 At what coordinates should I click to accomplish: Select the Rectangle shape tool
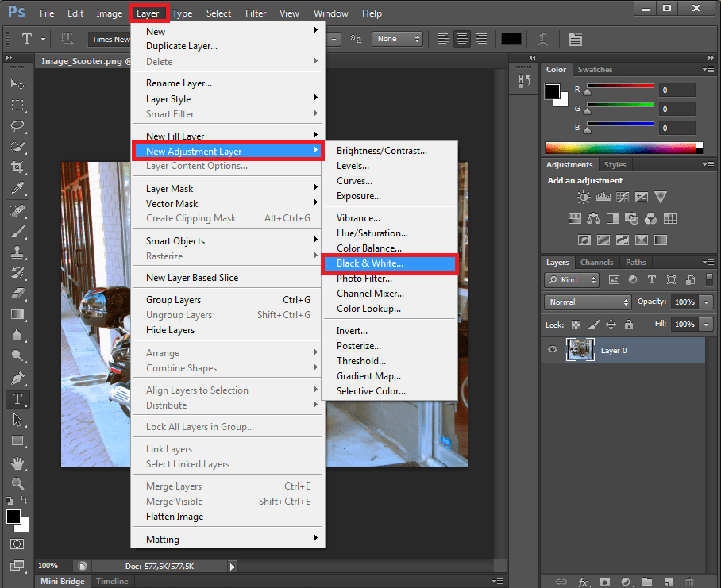click(x=17, y=440)
